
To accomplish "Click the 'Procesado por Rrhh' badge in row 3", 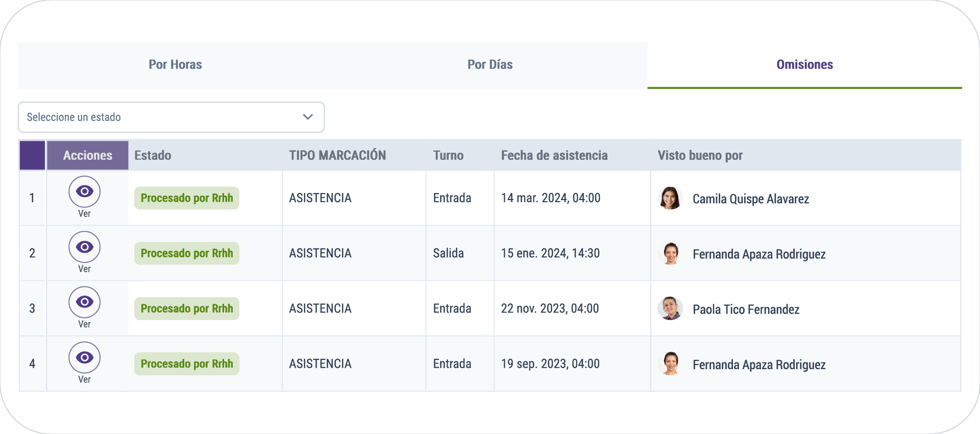I will click(187, 308).
